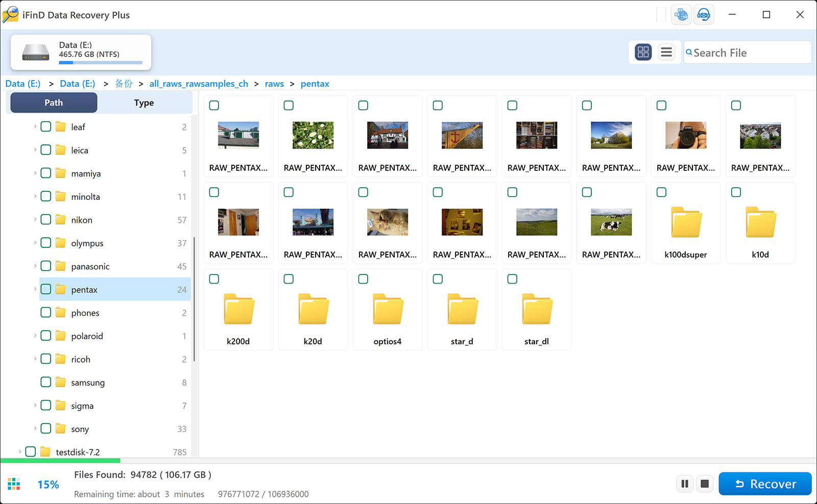Go to pentax in breadcrumb

click(315, 84)
